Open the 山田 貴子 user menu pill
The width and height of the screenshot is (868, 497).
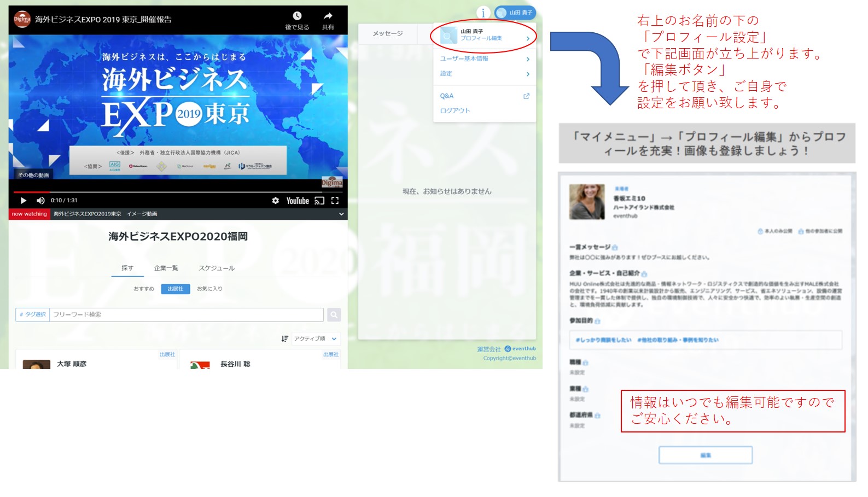(515, 13)
